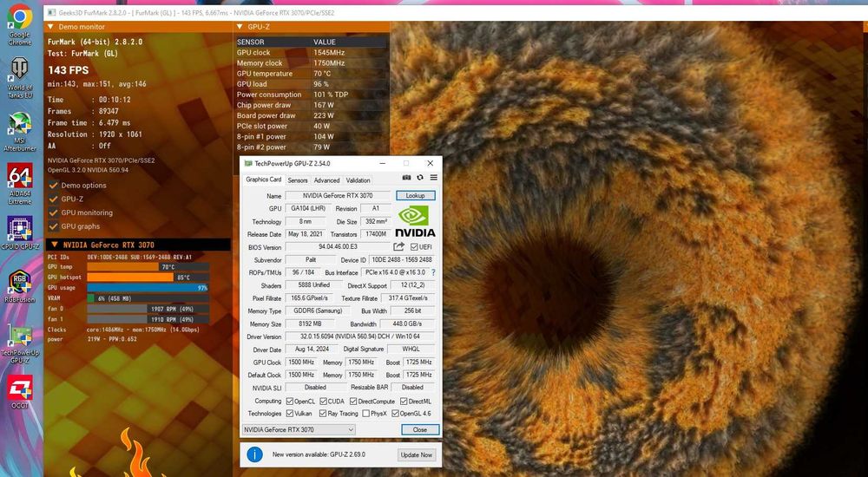Click the NVIDIA logo in GPU-Z
Screen dimensions: 868x477
[415, 221]
